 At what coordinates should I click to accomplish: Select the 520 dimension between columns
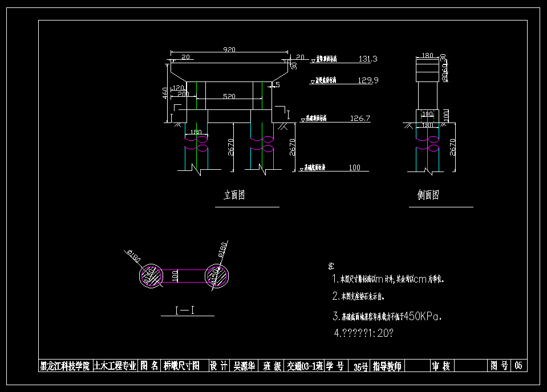[x=229, y=97]
